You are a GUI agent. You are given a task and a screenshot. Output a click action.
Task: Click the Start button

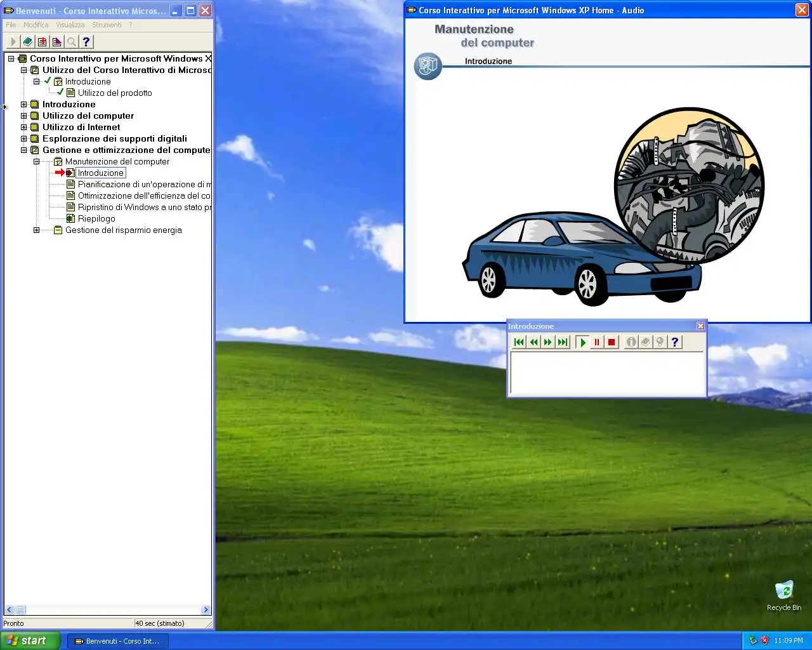[x=30, y=640]
